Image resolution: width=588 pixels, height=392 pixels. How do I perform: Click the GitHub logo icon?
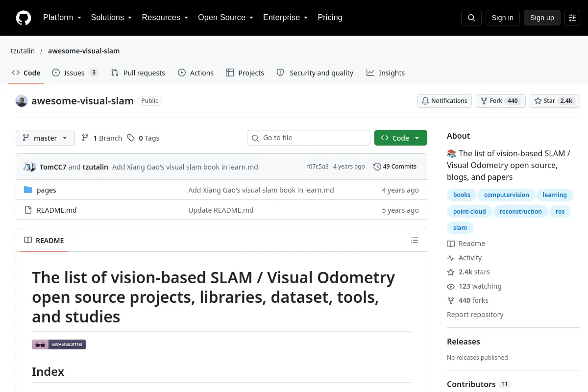pos(24,18)
